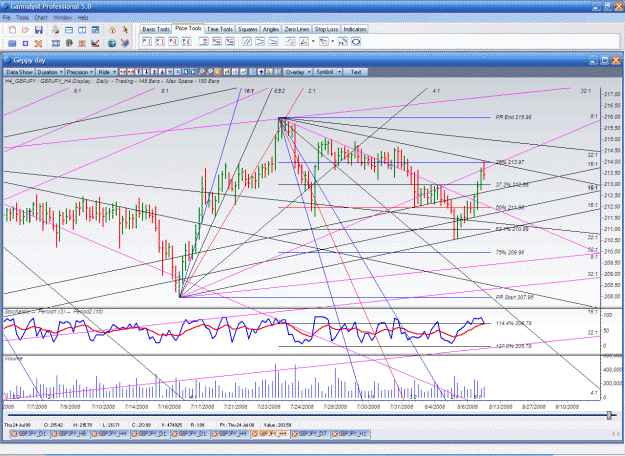This screenshot has width=625, height=456.
Task: Open the Tools menu
Action: pyautogui.click(x=22, y=18)
